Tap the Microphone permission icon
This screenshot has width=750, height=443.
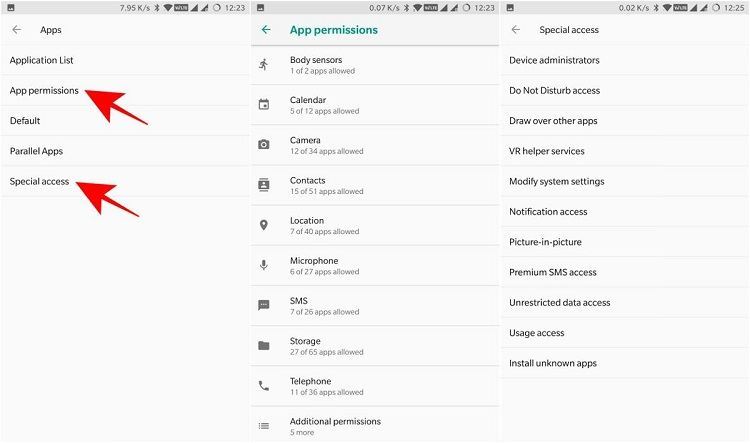tap(264, 265)
